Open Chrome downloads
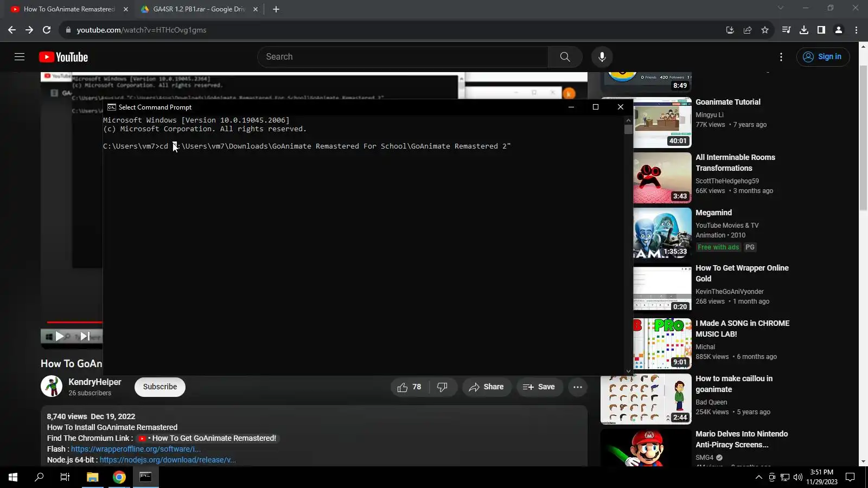This screenshot has width=868, height=488. [x=804, y=30]
